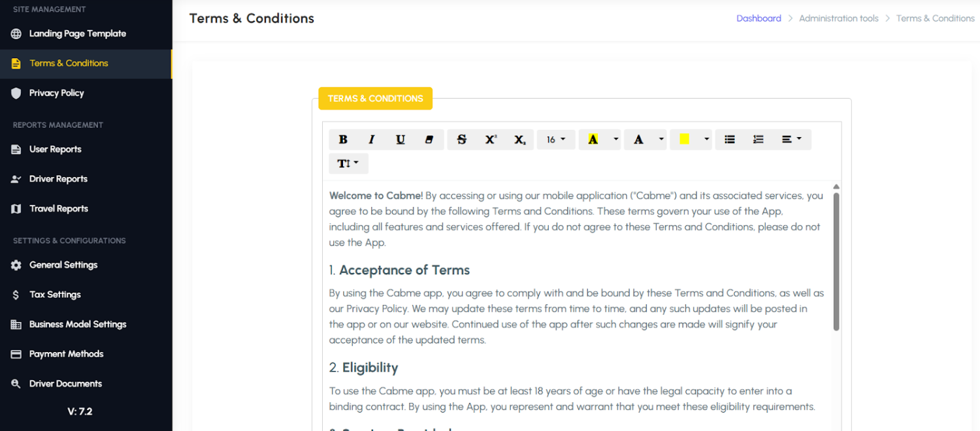Click the document icon beside User Reports
This screenshot has height=431, width=980.
click(x=16, y=149)
